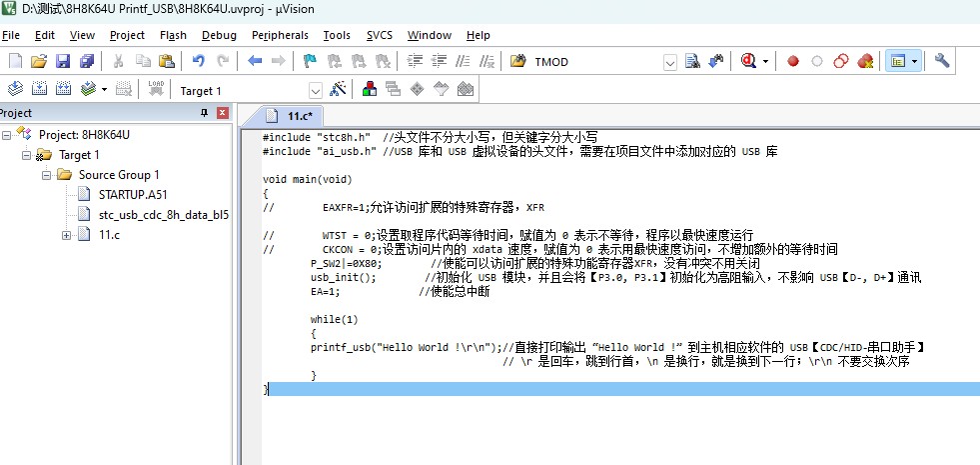
Task: Navigate backwards with blue left arrow
Action: tap(255, 61)
